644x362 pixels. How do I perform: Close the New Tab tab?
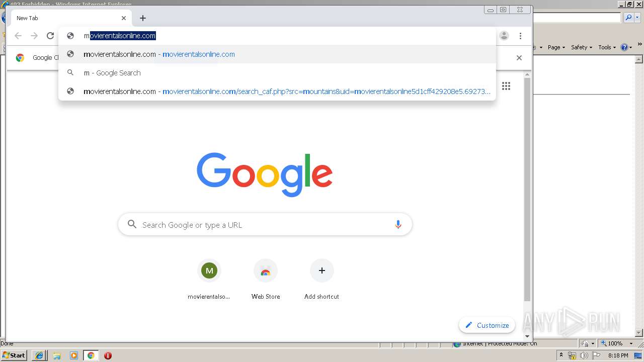click(x=124, y=18)
